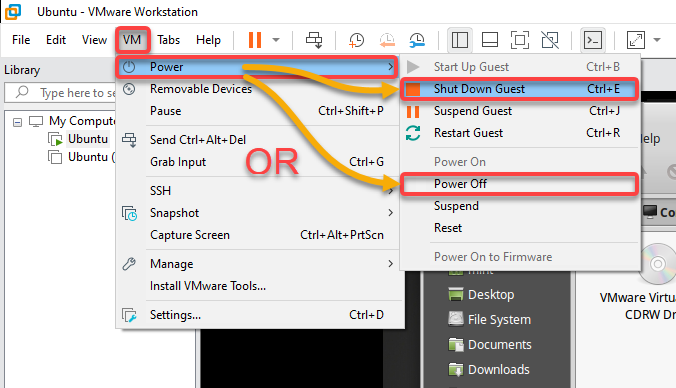Take a snapshot with the clock-plus icon

pos(356,40)
